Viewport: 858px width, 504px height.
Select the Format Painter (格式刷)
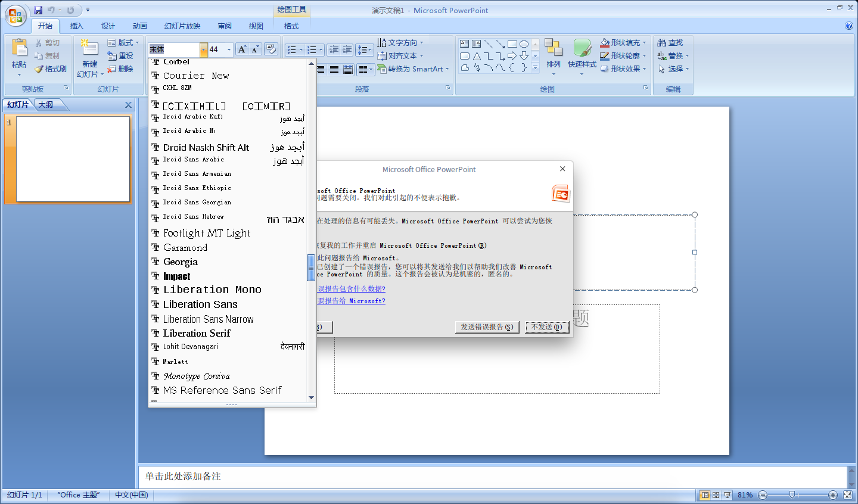(51, 69)
